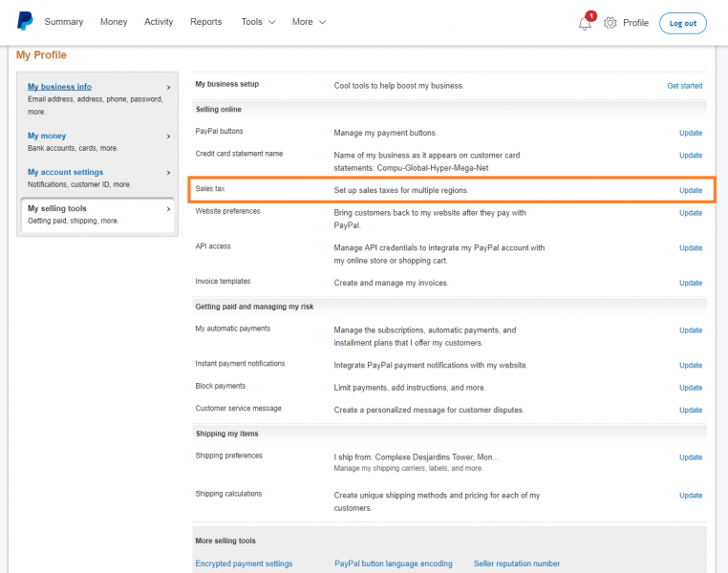The height and width of the screenshot is (573, 728).
Task: Go to the Summary tab
Action: (x=64, y=22)
